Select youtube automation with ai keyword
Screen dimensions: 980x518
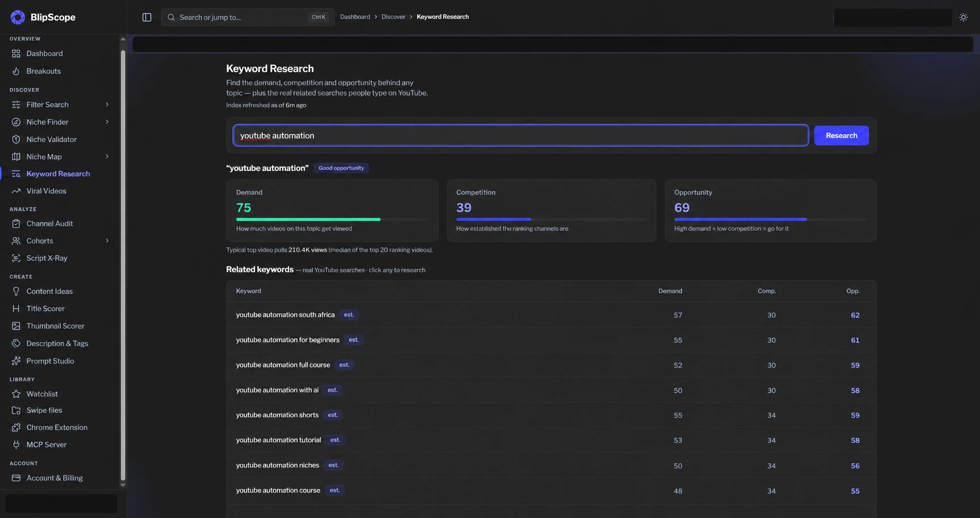tap(277, 390)
